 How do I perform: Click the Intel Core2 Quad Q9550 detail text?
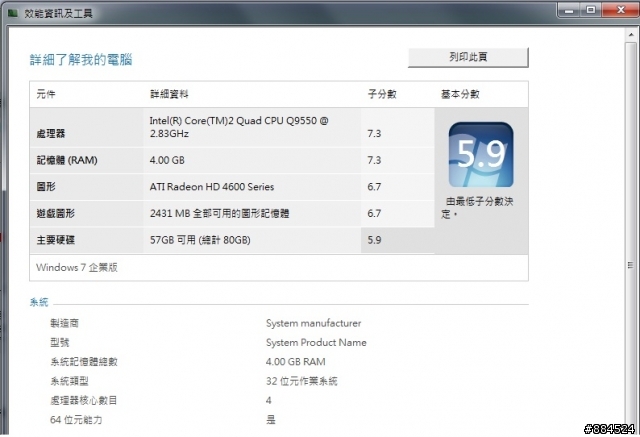click(239, 127)
